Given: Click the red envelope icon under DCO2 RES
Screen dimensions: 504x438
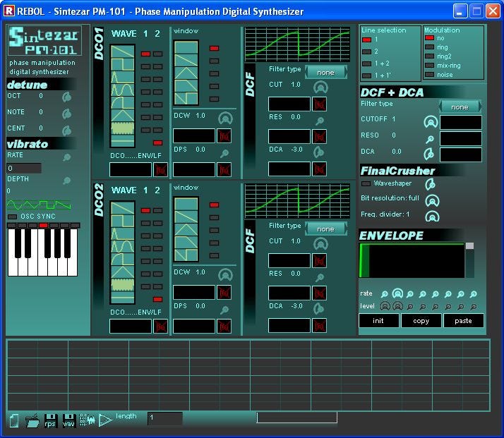Looking at the screenshot, I should coord(319,293).
